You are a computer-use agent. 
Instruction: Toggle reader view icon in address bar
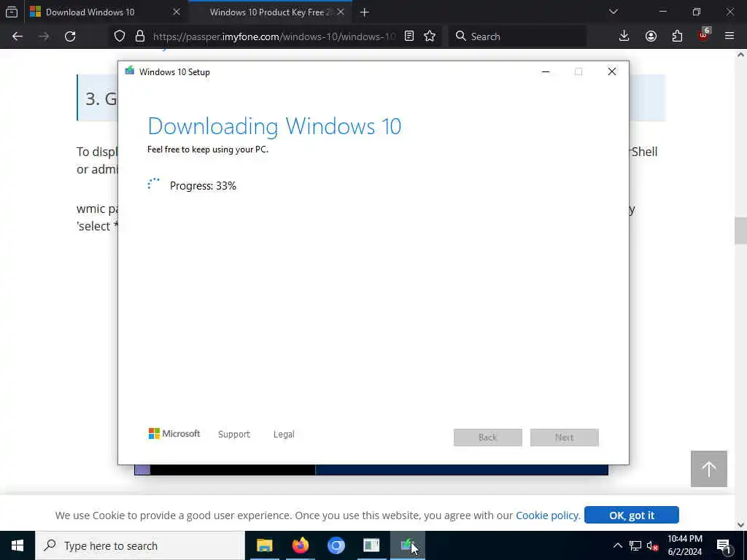click(x=409, y=36)
